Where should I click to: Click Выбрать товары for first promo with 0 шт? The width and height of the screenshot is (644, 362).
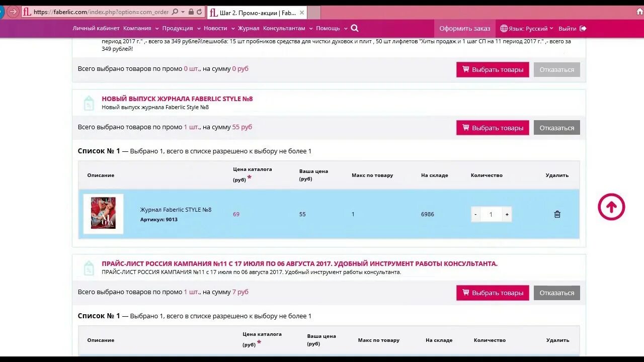point(493,70)
